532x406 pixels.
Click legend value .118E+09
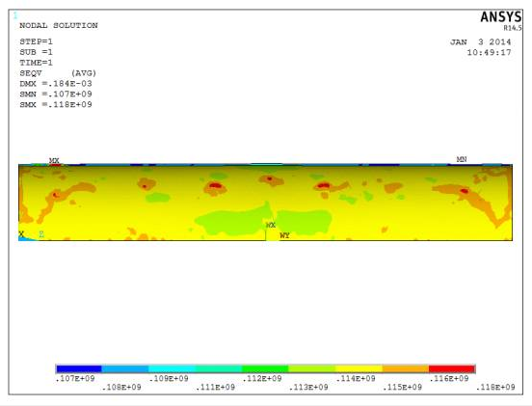click(x=495, y=388)
